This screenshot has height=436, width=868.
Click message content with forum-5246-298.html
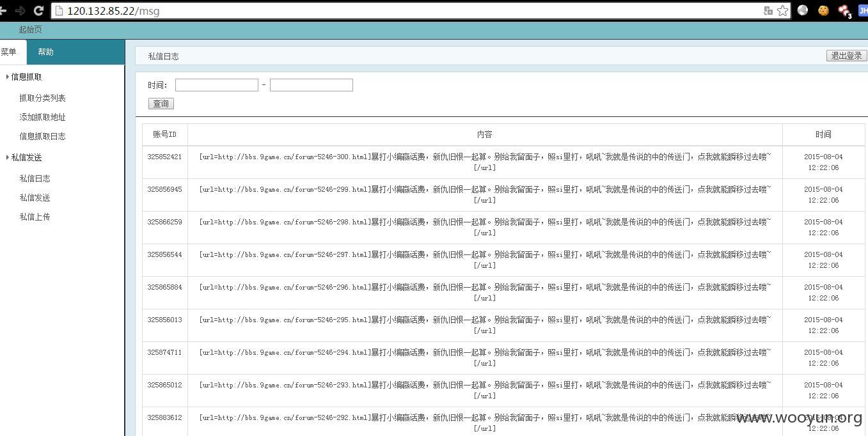tap(485, 228)
